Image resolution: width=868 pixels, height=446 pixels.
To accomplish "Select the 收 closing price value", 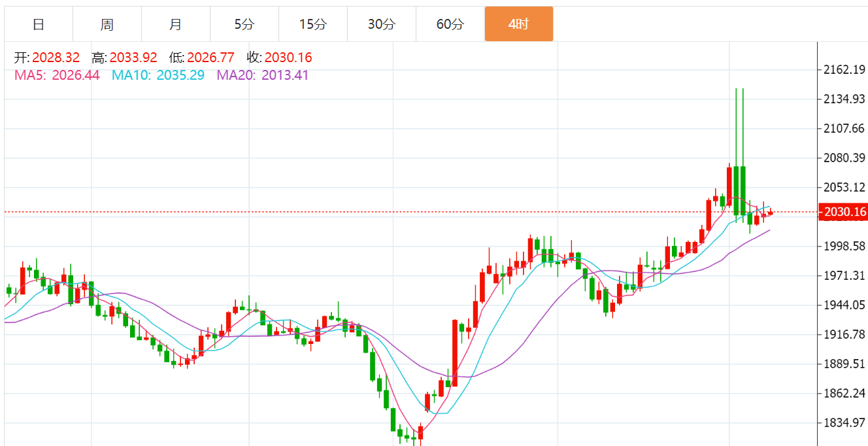I will (288, 58).
